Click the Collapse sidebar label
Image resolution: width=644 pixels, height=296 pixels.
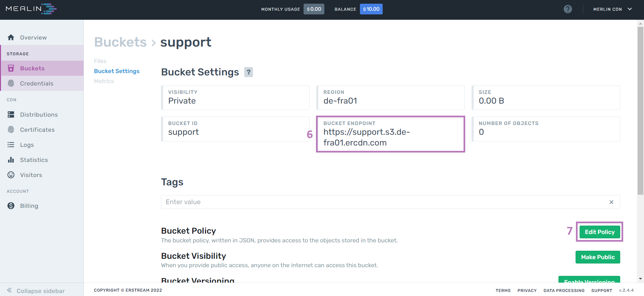(x=41, y=291)
